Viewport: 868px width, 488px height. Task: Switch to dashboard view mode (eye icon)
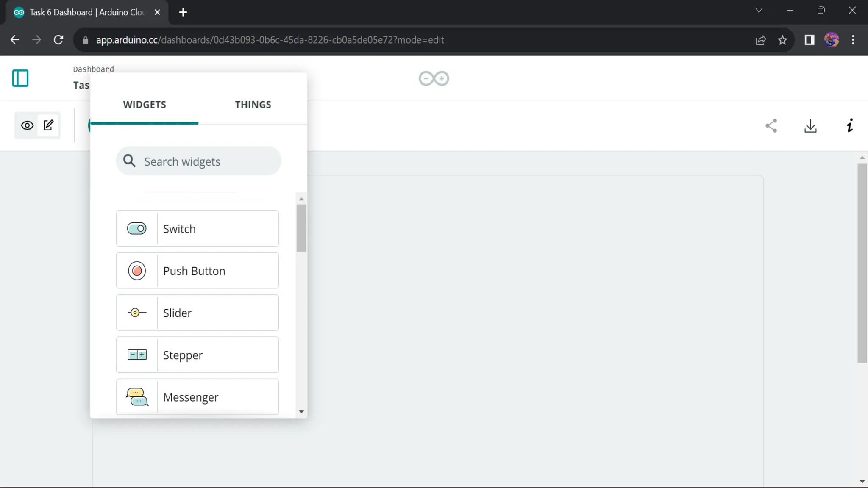coord(27,125)
